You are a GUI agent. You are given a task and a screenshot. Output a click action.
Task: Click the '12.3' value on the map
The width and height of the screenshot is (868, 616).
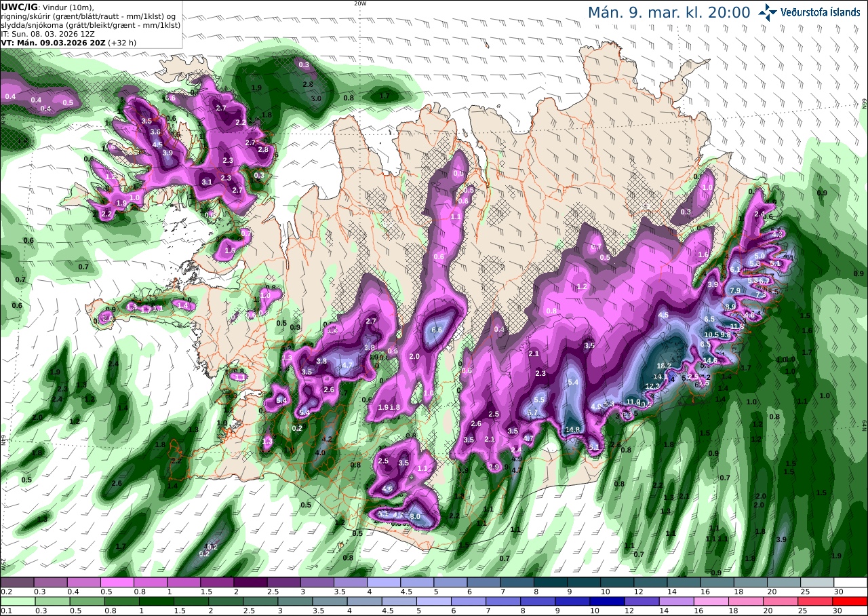click(652, 386)
